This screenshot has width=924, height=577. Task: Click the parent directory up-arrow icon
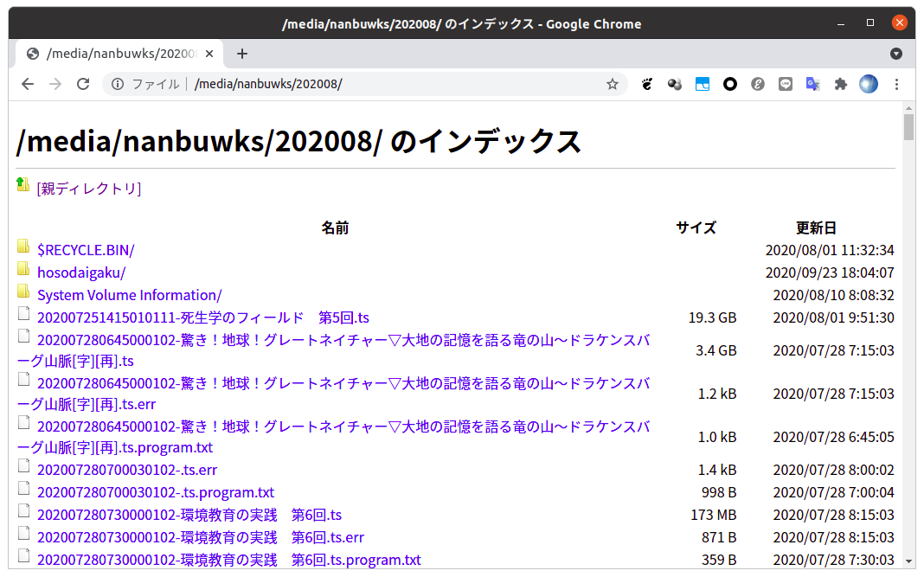tap(23, 184)
